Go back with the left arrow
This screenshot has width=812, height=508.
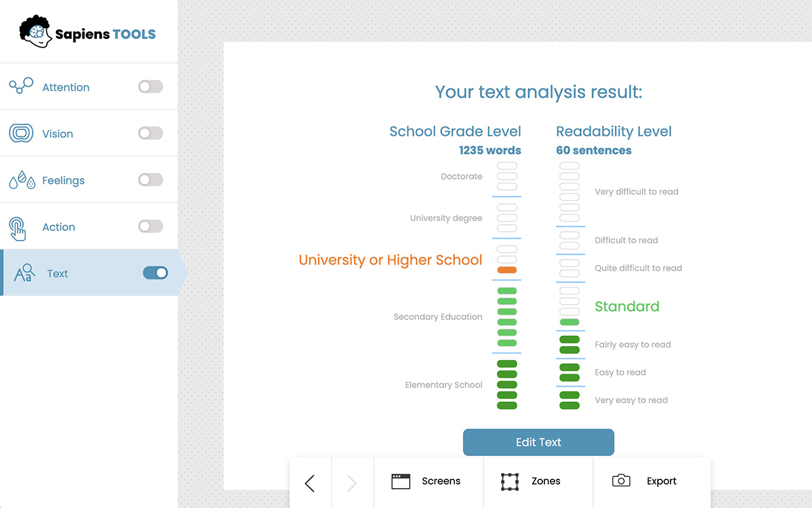(x=310, y=483)
